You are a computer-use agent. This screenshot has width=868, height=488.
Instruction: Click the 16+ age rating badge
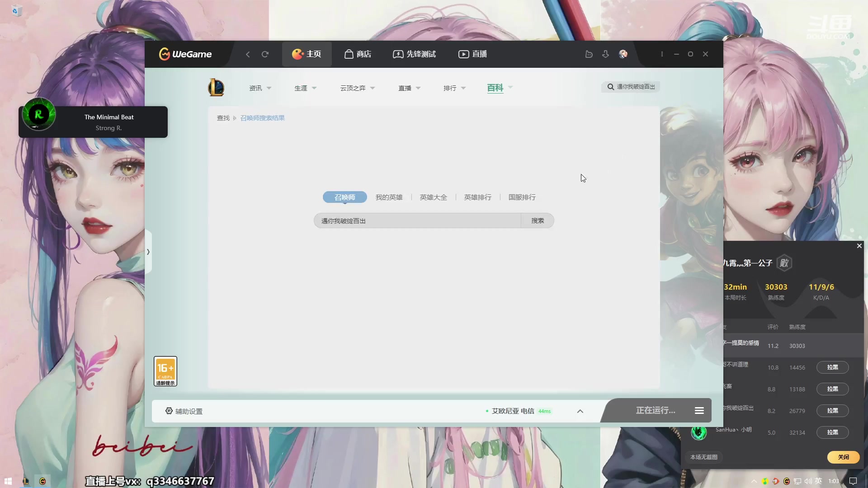(x=165, y=371)
